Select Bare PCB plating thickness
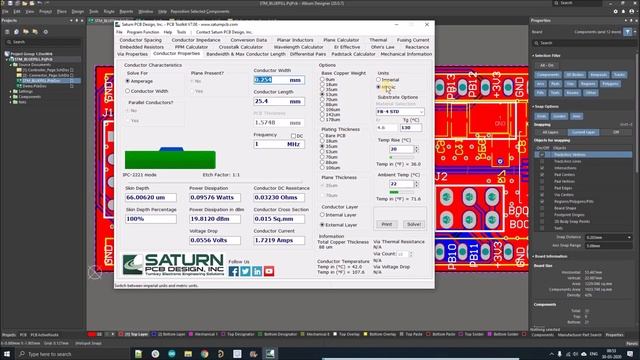 point(322,136)
